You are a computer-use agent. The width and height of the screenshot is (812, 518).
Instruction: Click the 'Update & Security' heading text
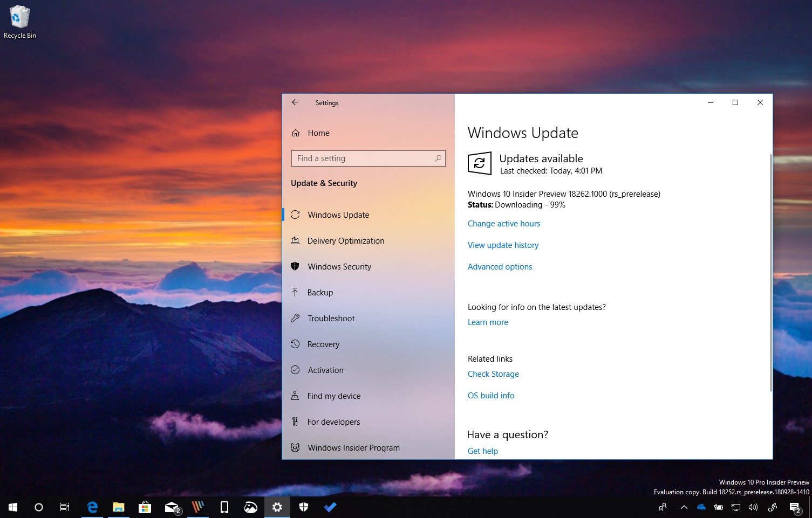coord(324,183)
